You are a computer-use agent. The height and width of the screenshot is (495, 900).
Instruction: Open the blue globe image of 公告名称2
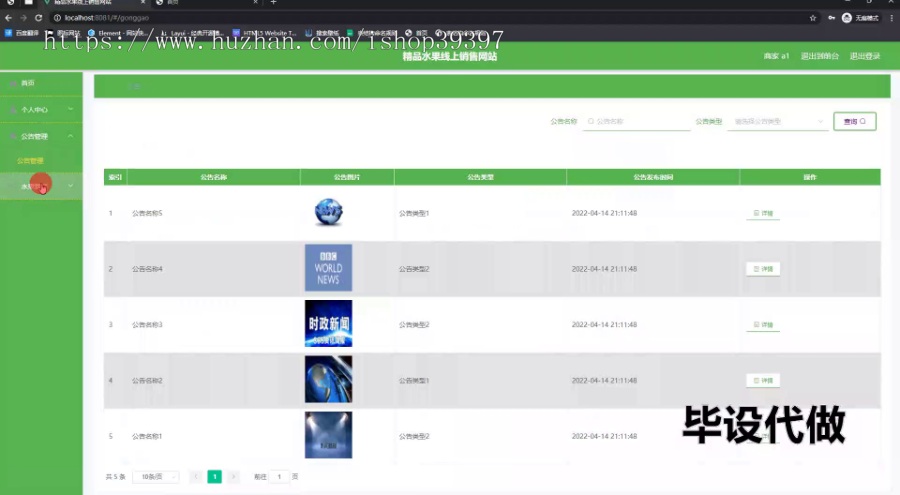328,379
